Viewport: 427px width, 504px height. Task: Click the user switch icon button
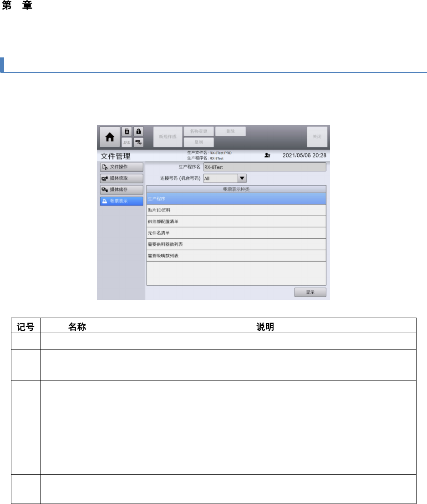click(x=127, y=142)
